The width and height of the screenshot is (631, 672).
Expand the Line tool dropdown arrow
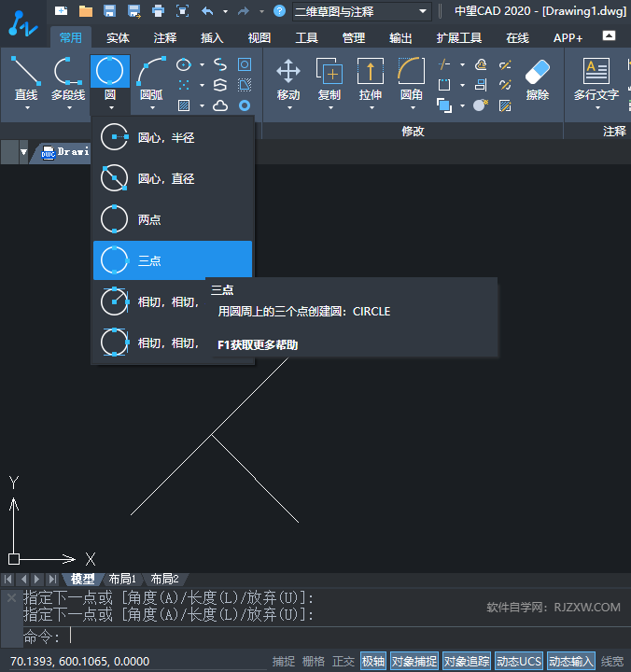(27, 108)
